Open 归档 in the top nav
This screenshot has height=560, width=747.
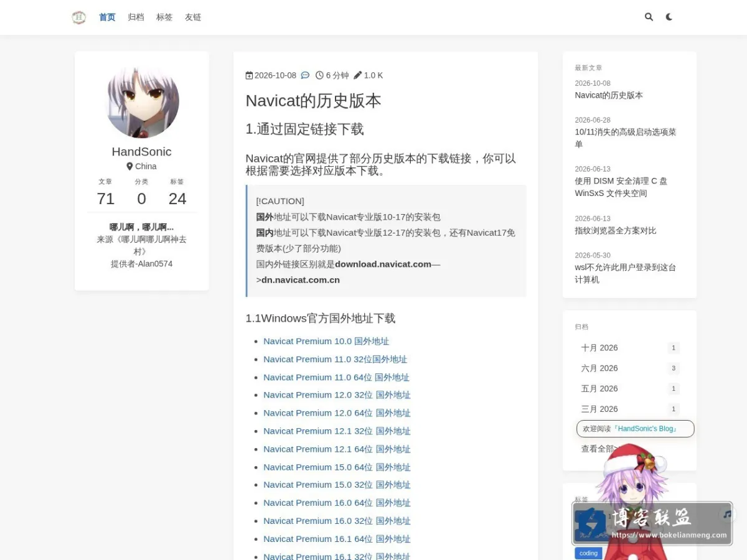tap(136, 17)
